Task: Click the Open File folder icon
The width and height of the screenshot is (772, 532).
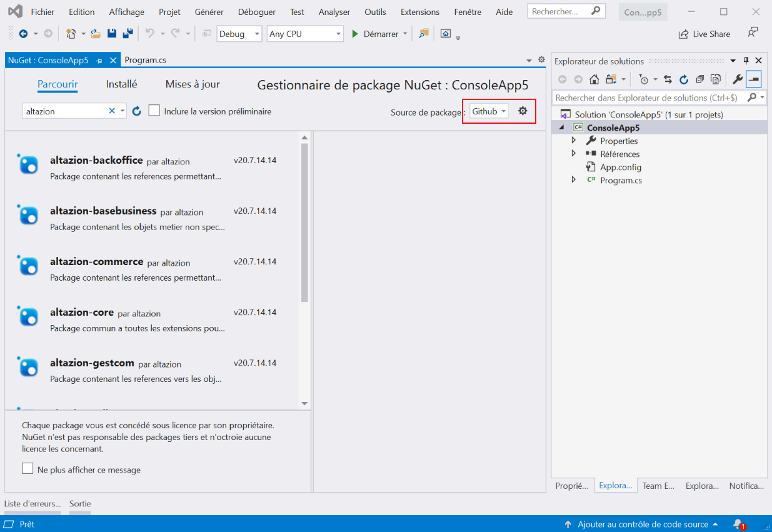Action: pos(96,34)
